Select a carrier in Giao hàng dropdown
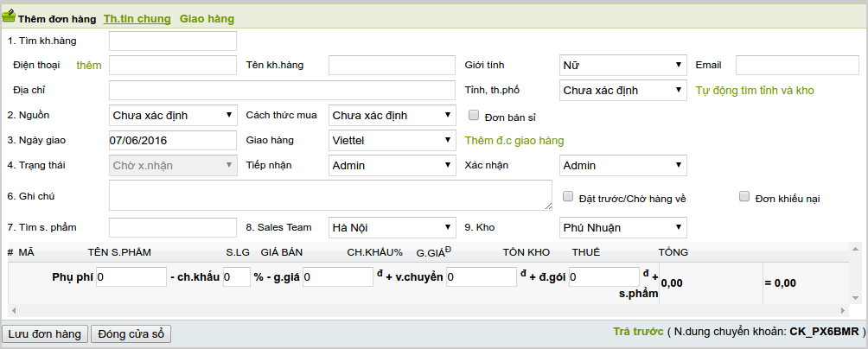The image size is (868, 349). [x=393, y=140]
